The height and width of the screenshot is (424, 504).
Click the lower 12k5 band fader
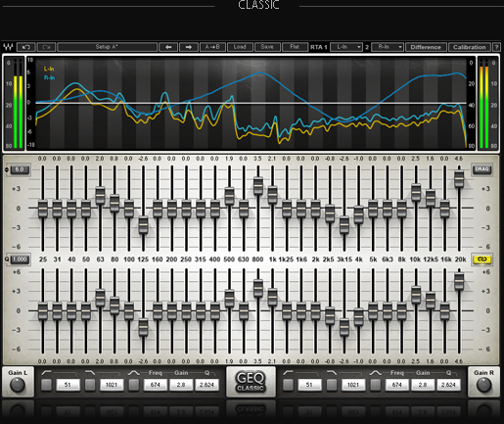[431, 301]
